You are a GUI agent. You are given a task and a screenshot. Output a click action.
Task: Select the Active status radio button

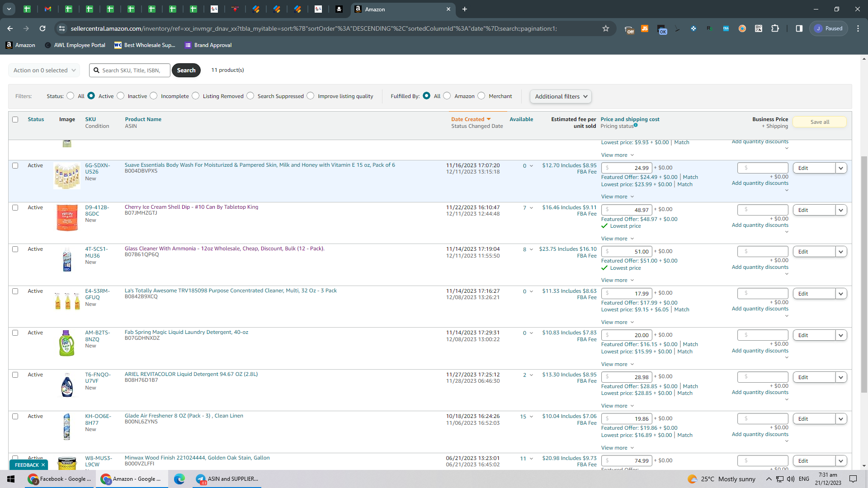coord(91,96)
